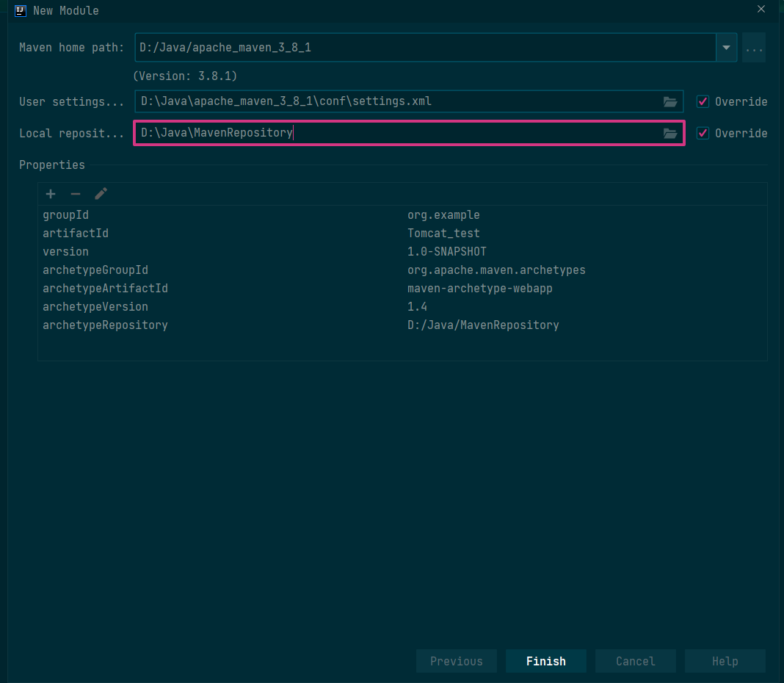Viewport: 784px width, 683px height.
Task: Select the version property row
Action: tap(402, 252)
